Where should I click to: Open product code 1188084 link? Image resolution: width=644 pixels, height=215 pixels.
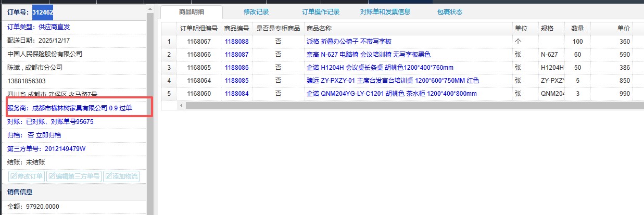(236, 94)
